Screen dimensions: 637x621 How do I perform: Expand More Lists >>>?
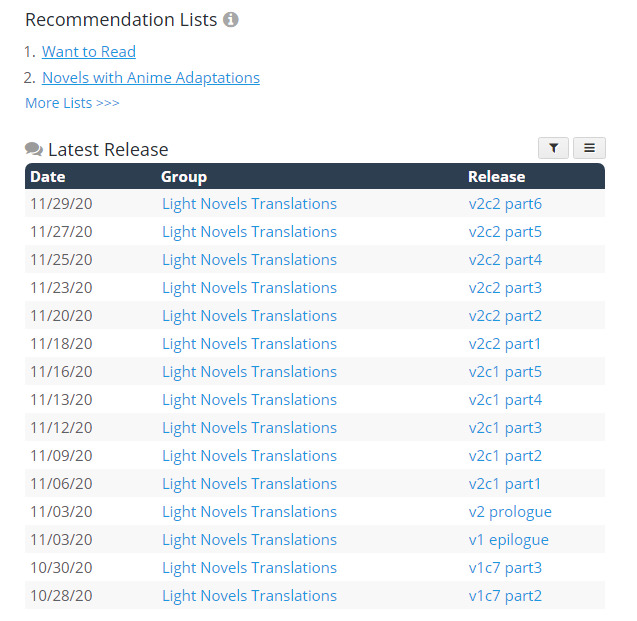[72, 103]
